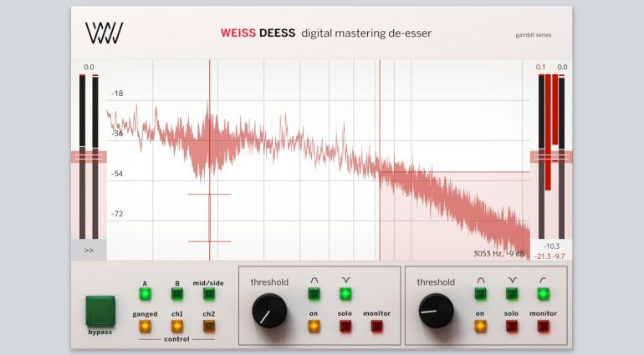Viewport: 644px width, 355px height.
Task: Click the Weiss logo icon
Action: click(105, 34)
